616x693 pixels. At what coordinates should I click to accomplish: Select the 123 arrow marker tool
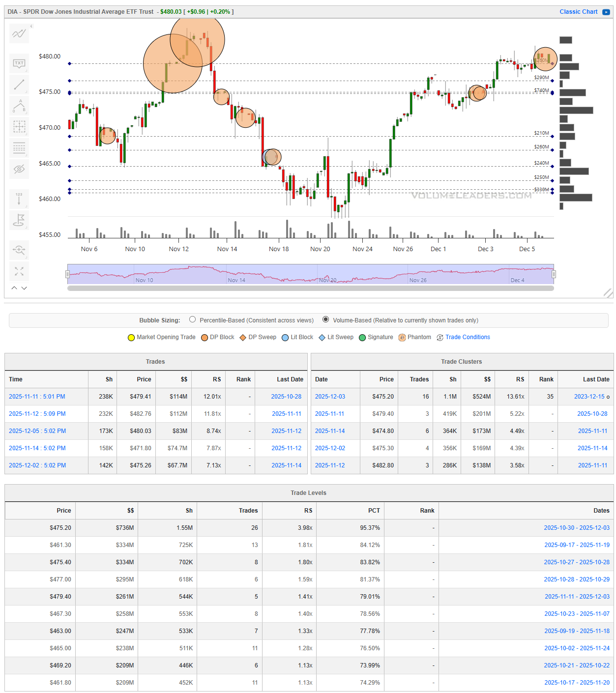[x=19, y=199]
